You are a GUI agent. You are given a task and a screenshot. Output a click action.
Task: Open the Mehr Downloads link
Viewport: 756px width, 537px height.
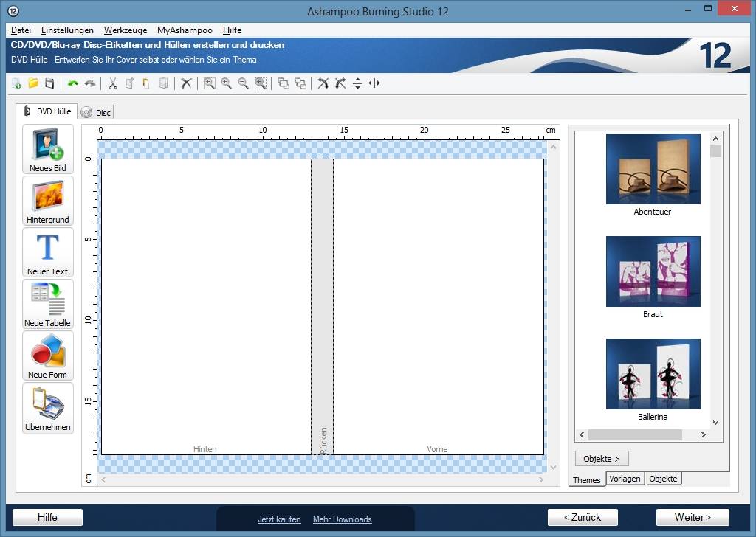[x=343, y=519]
